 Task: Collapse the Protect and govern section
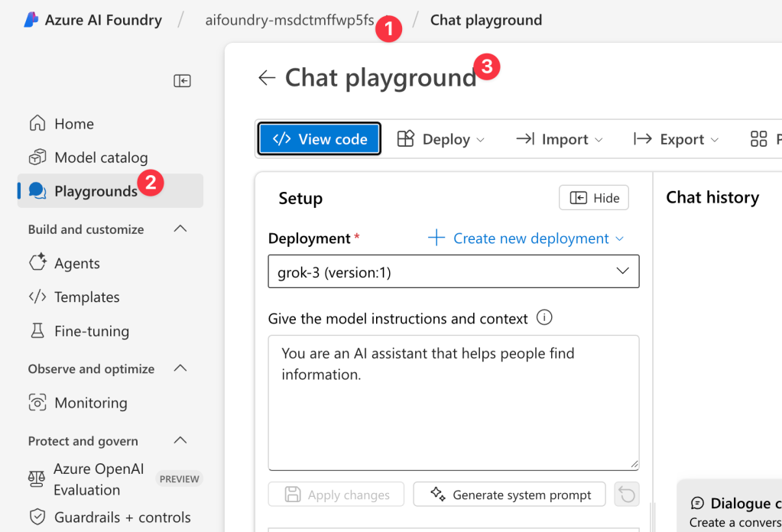click(180, 440)
